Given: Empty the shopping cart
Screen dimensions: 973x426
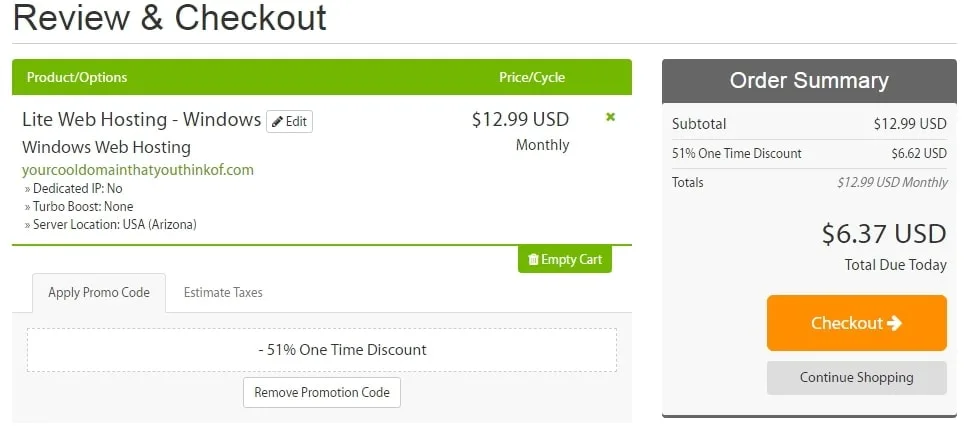Looking at the screenshot, I should click(565, 259).
